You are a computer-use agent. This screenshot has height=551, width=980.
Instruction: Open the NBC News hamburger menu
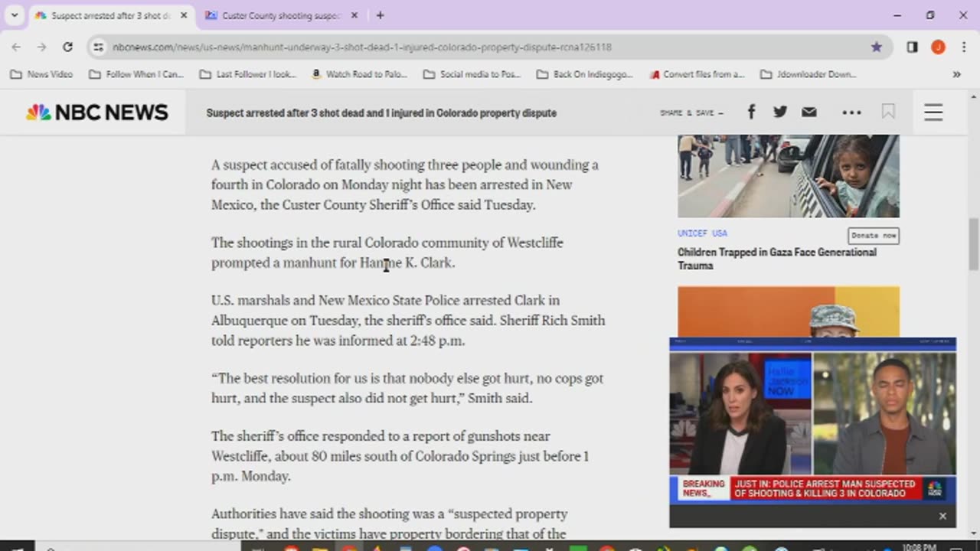pyautogui.click(x=933, y=112)
